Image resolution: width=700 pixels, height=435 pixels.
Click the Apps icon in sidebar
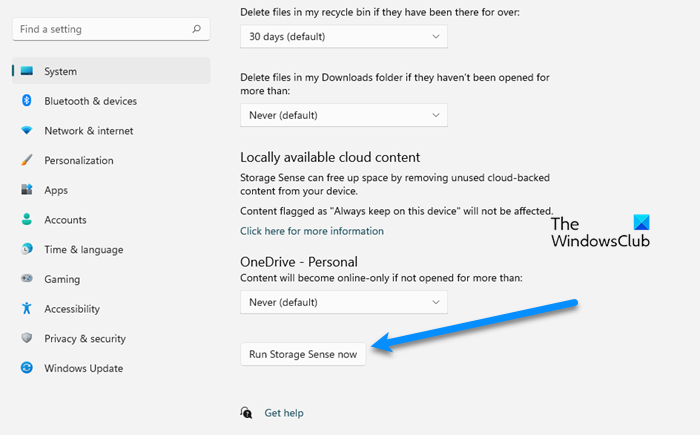pos(27,190)
